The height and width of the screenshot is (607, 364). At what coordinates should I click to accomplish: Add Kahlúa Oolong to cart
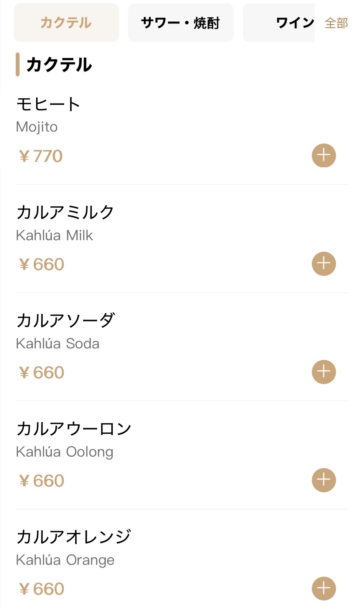(324, 480)
